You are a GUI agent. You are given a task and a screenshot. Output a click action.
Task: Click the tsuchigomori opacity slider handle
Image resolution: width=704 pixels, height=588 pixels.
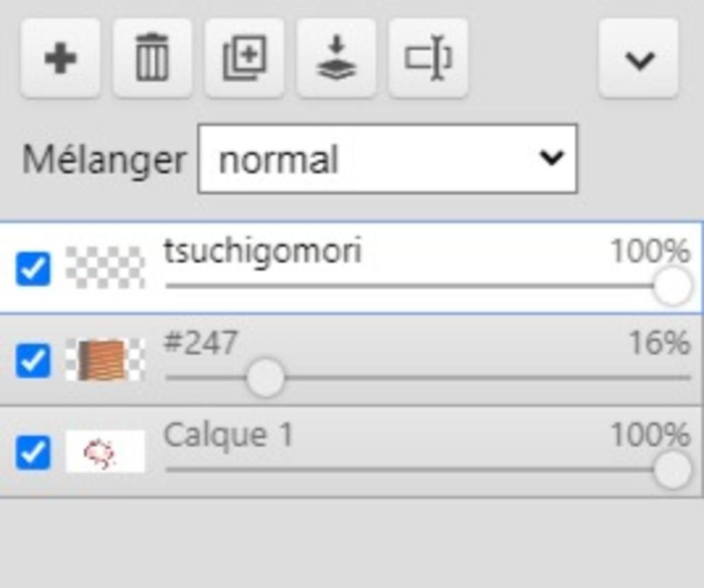(x=672, y=286)
